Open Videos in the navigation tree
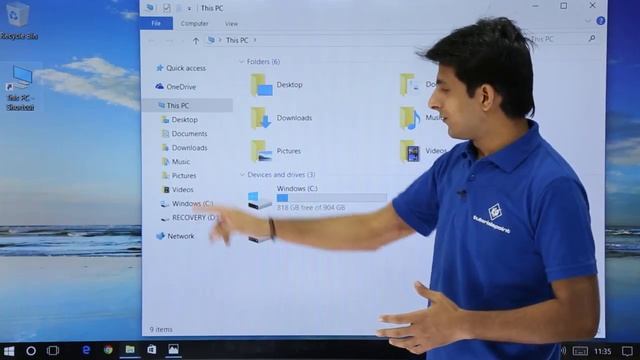This screenshot has height=360, width=640. pos(178,189)
